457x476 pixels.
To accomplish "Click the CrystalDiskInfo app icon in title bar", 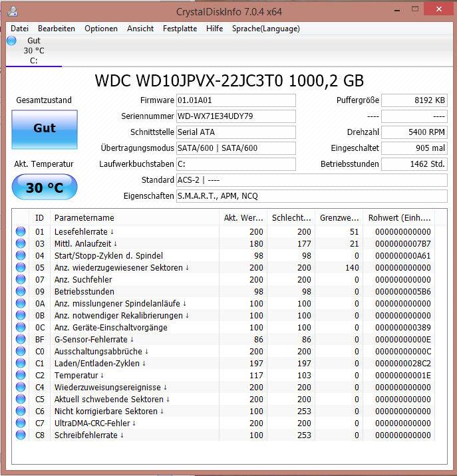I will [x=13, y=11].
